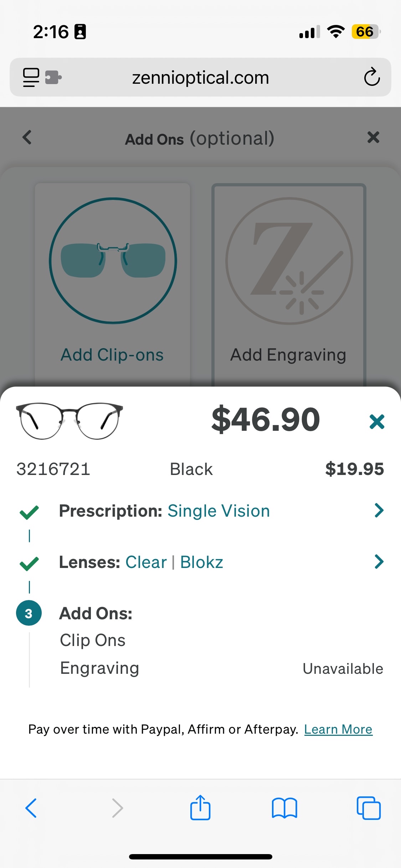Open Safari bookmarks icon
Image resolution: width=401 pixels, height=868 pixels.
pos(284,808)
